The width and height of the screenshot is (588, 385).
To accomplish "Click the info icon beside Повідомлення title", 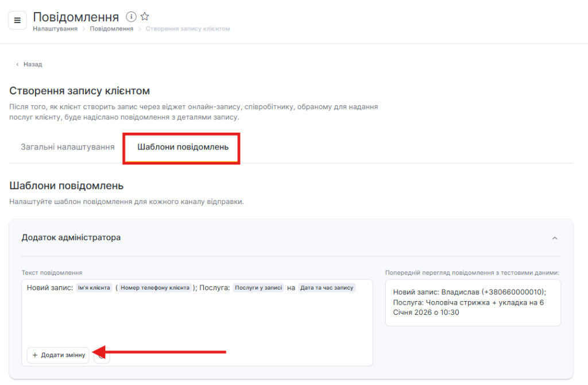I will pos(131,17).
